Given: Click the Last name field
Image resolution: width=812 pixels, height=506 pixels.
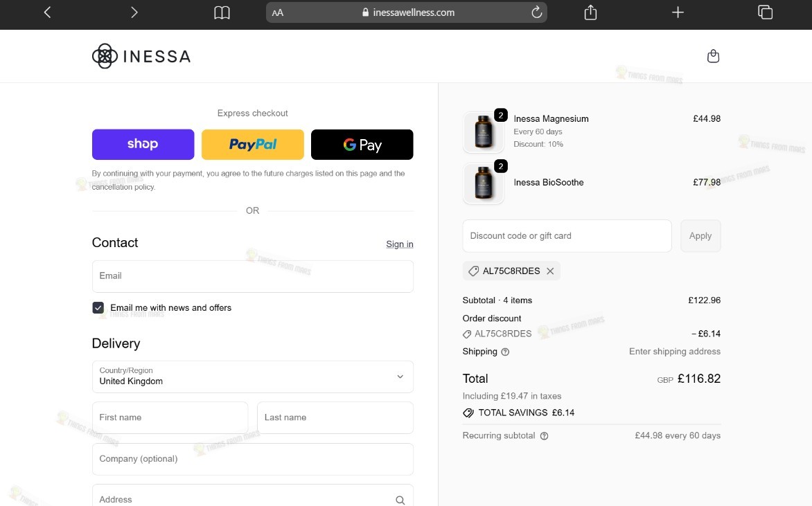Looking at the screenshot, I should (335, 417).
